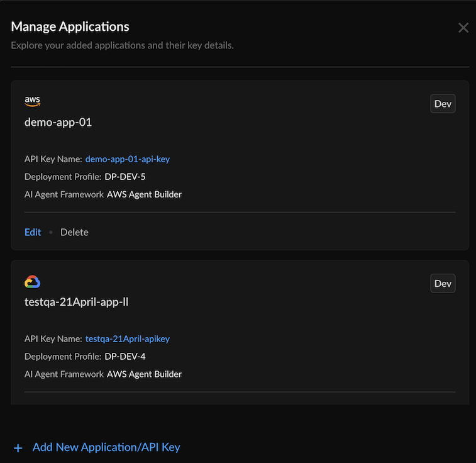Click the DP-DEV-5 deployment profile value

pos(125,177)
